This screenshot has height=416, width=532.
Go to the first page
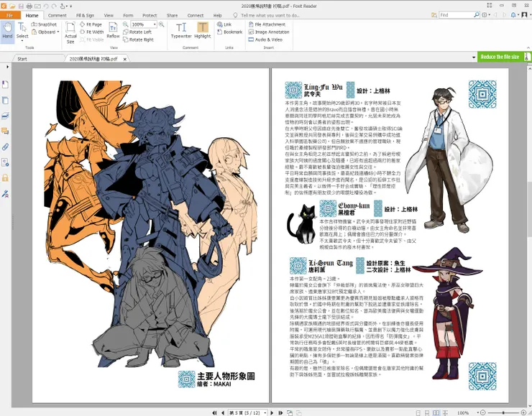click(x=214, y=412)
